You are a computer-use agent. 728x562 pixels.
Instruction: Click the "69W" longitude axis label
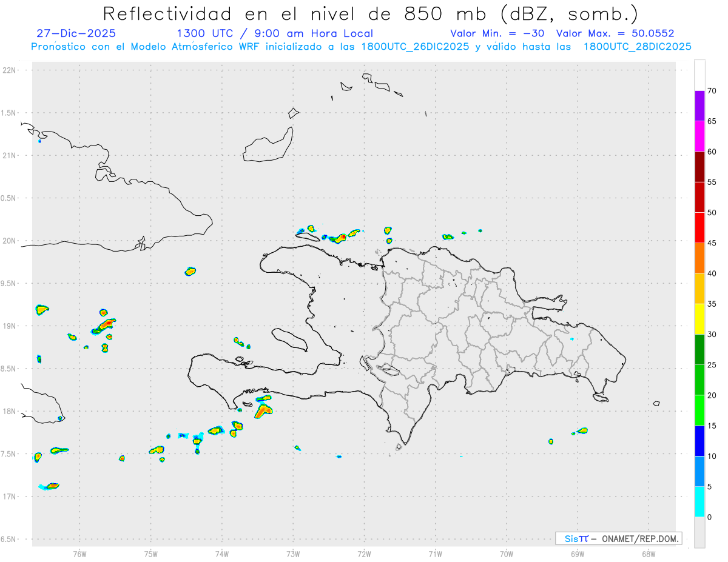click(578, 554)
